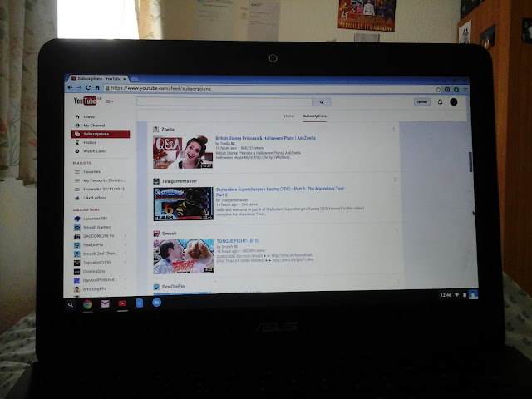Reload the page with the refresh icon
This screenshot has height=399, width=532.
point(88,87)
